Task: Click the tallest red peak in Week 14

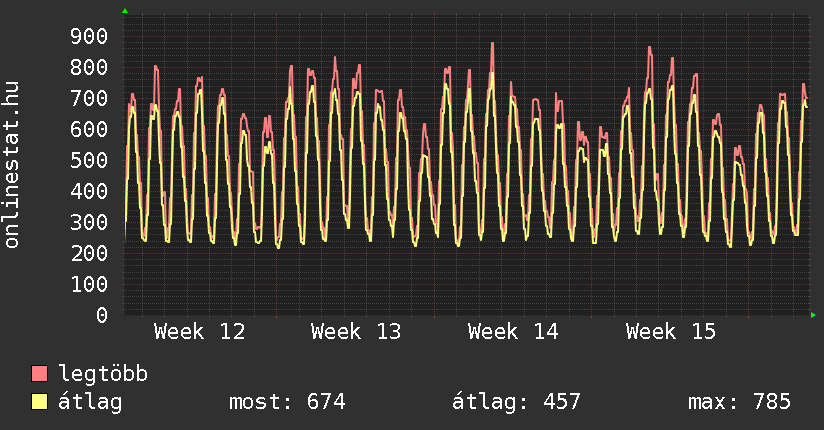Action: (x=492, y=44)
